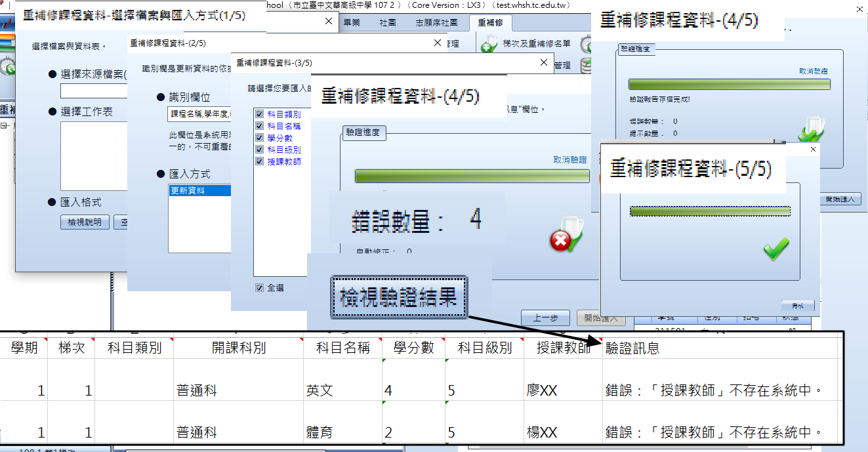Close the 重補修課程資料-(3/5) dialog

point(543,62)
